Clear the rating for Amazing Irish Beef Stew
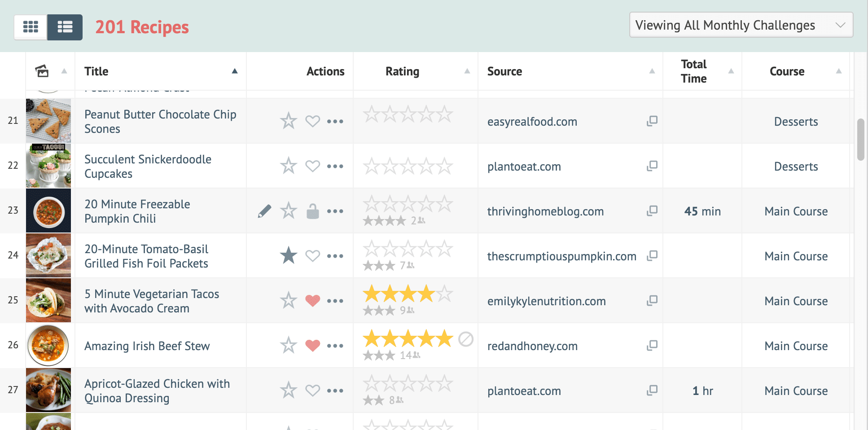The image size is (868, 430). [465, 339]
